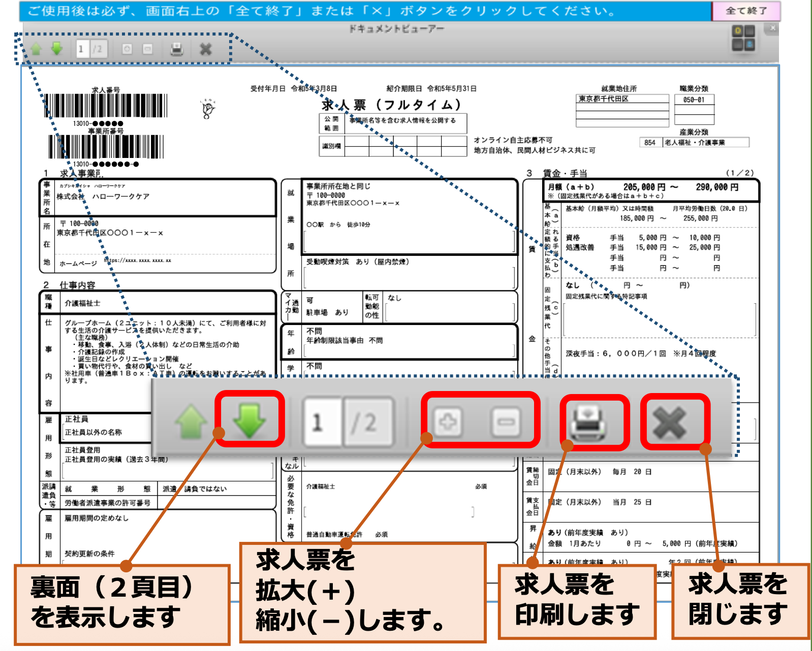Screen dimensions: 812x651
Task: Click the homepage URL in the employer section
Action: [138, 261]
